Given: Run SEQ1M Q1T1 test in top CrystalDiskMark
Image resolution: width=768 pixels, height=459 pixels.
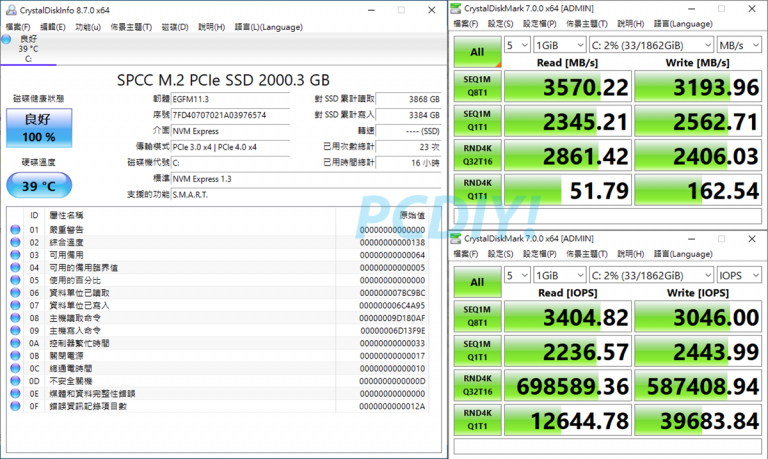Looking at the screenshot, I should click(x=478, y=121).
